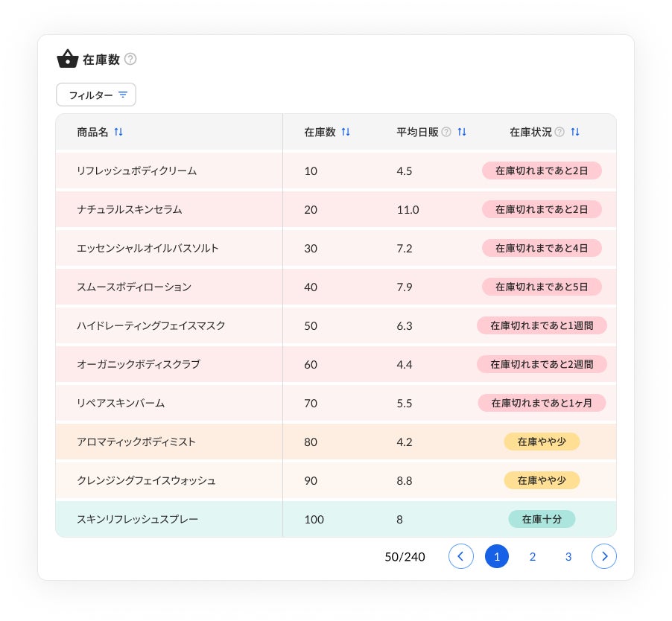The height and width of the screenshot is (621, 672).
Task: Select page 1 in pagination
Action: click(x=497, y=556)
